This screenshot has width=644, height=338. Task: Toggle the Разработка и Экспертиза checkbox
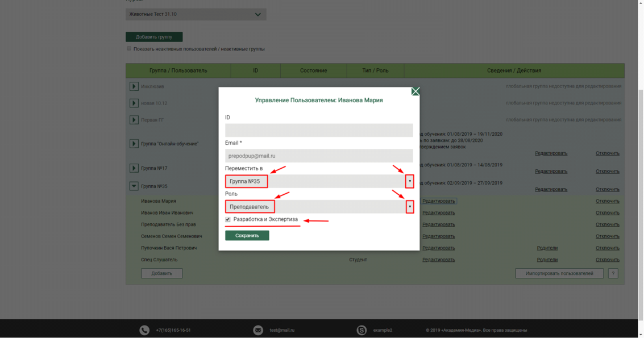227,219
